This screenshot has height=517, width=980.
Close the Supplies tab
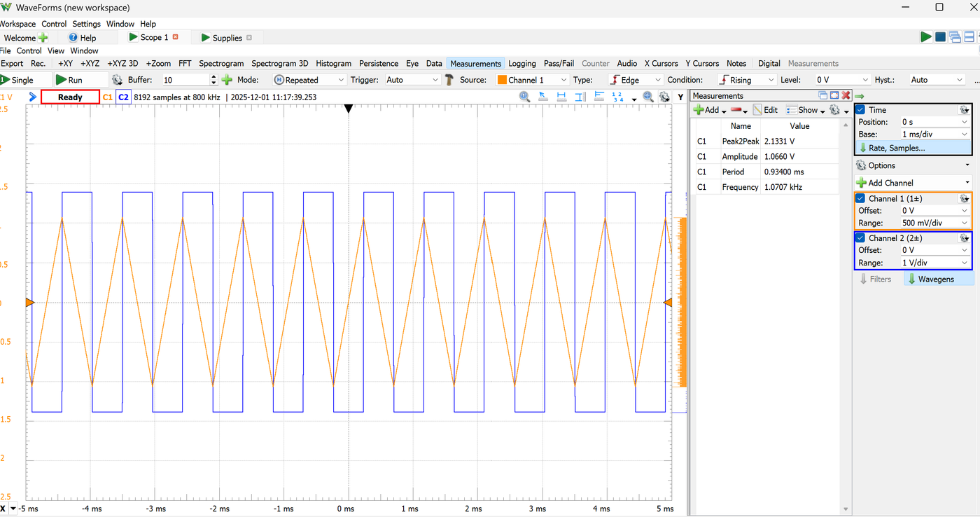point(249,38)
